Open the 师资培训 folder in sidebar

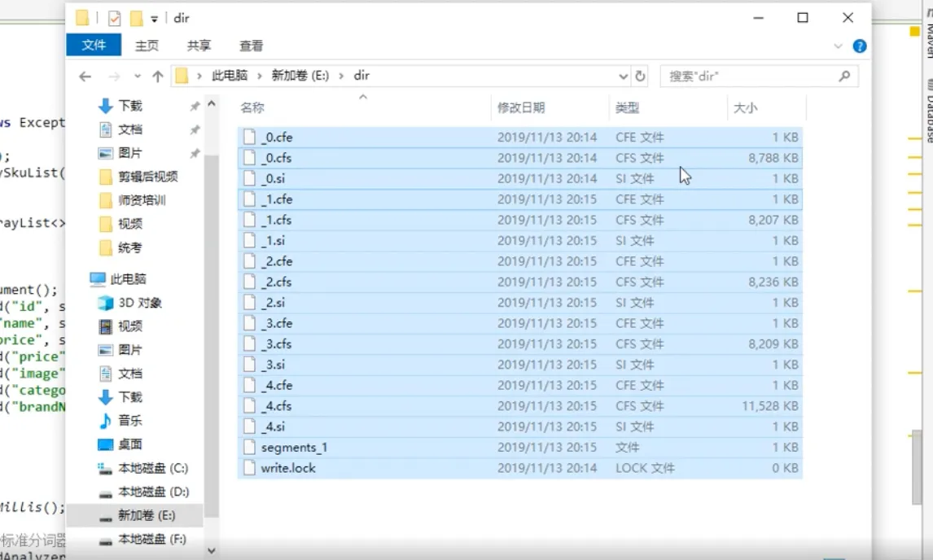click(x=142, y=200)
